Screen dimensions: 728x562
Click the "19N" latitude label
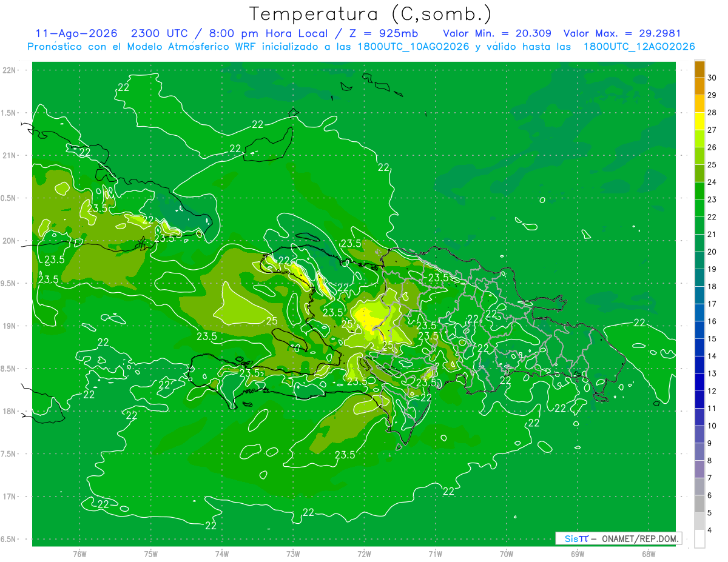pos(8,326)
